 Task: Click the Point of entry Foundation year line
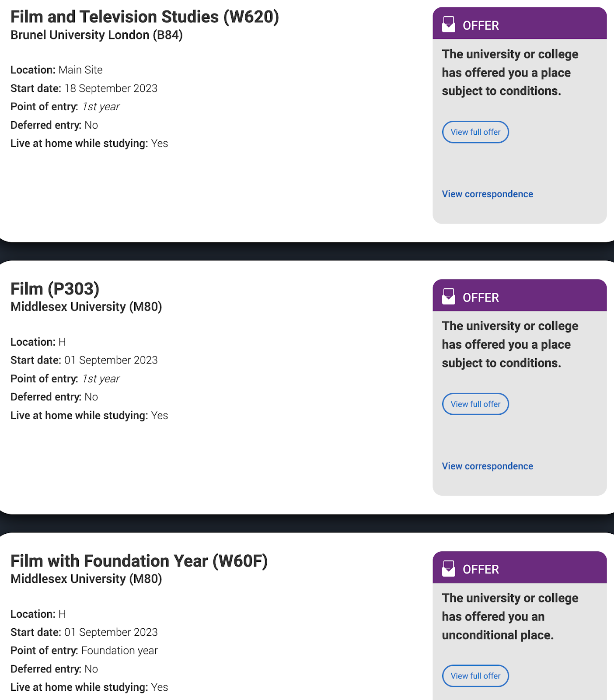click(x=84, y=651)
